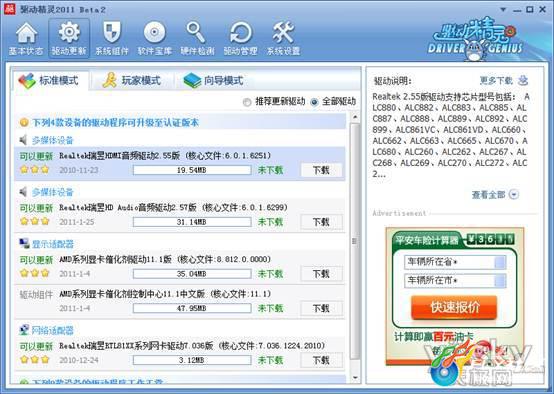Viewport: 554px width, 394px height.
Task: Open the 基本状态 home icon
Action: click(26, 34)
